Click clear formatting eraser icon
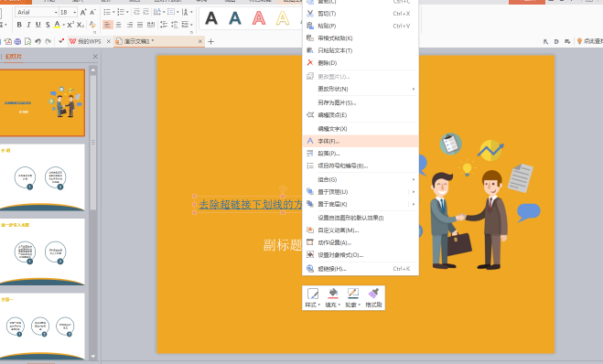The height and width of the screenshot is (364, 603). (x=92, y=25)
